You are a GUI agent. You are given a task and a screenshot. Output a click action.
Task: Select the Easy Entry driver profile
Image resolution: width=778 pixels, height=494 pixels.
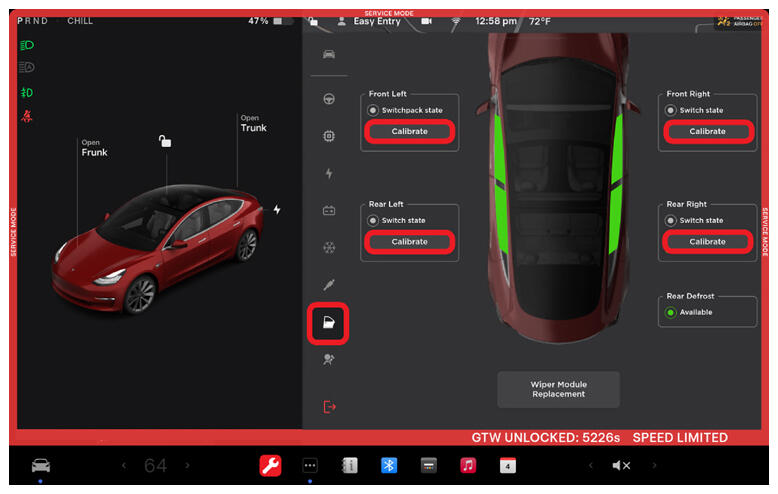click(x=377, y=21)
